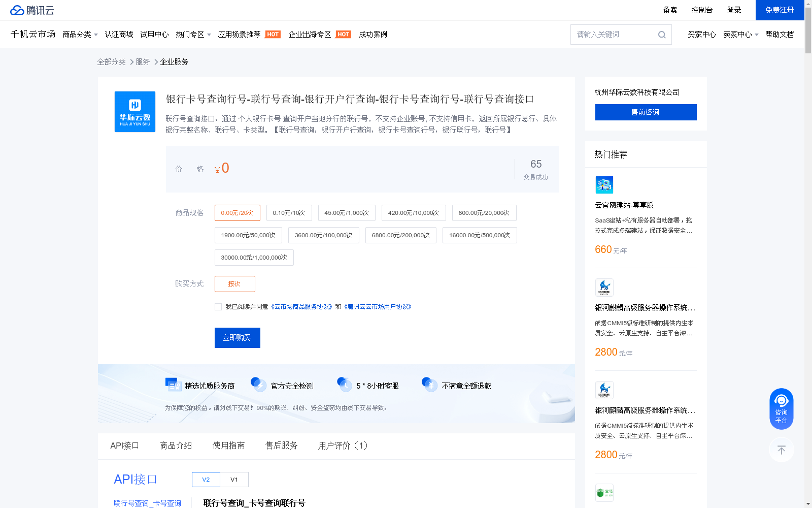Open 成功案例 in navigation

373,35
